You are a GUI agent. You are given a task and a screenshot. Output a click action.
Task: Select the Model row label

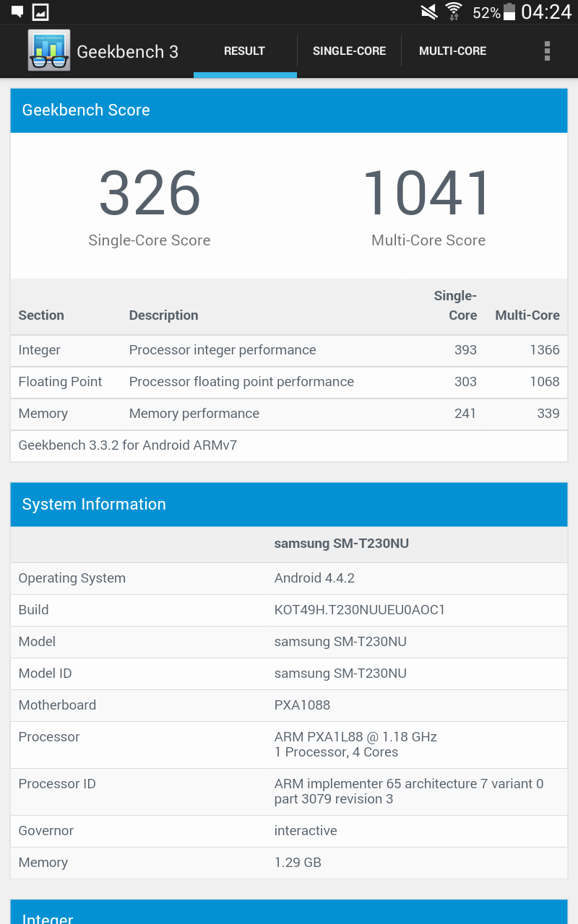37,642
